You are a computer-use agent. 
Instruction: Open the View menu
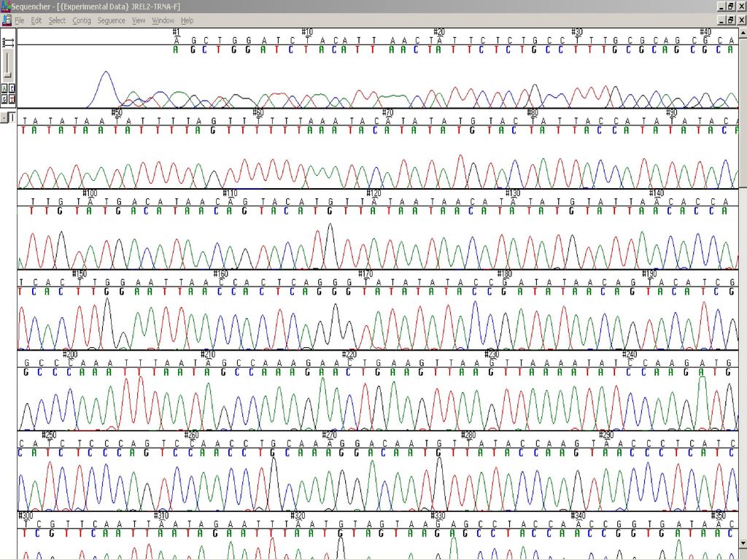(139, 20)
